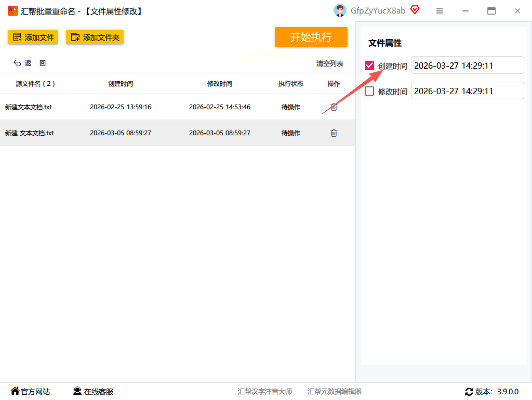The height and width of the screenshot is (400, 532).
Task: Uncheck the 创建时间 checkbox
Action: click(x=369, y=66)
